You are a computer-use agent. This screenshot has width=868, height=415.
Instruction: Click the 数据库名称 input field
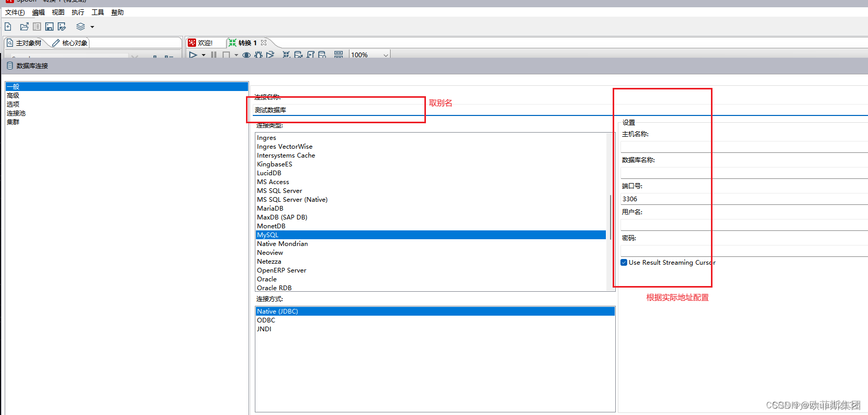coord(744,173)
